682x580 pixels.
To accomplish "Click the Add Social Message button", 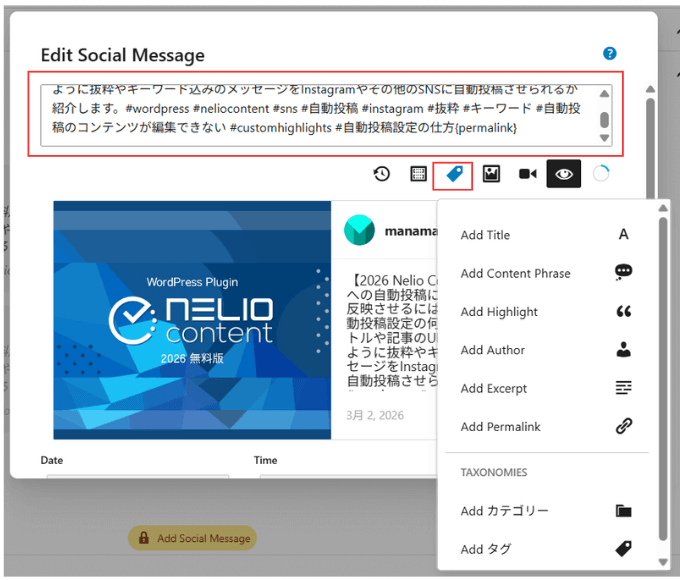I will click(192, 538).
